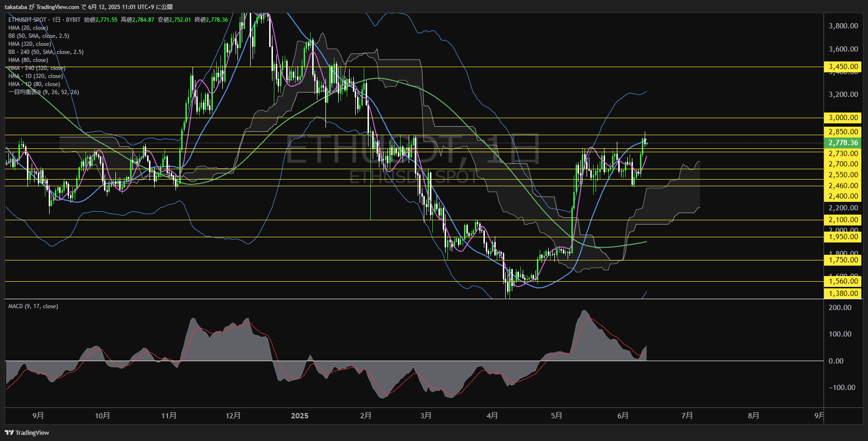This screenshot has width=868, height=441.
Task: Click the yellow 2,550.00 price level label
Action: point(843,175)
